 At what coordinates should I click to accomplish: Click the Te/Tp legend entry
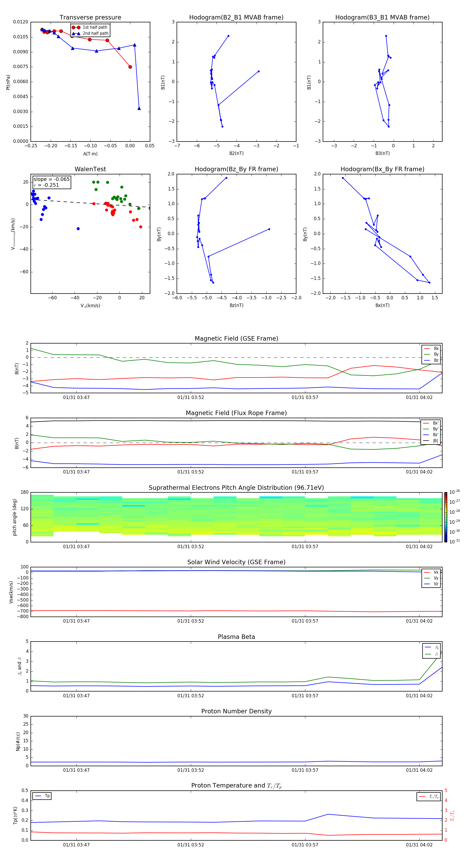click(x=429, y=796)
